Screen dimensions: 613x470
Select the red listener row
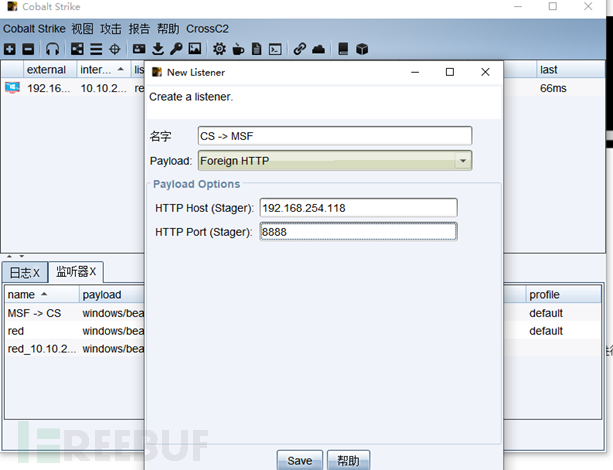pyautogui.click(x=75, y=331)
